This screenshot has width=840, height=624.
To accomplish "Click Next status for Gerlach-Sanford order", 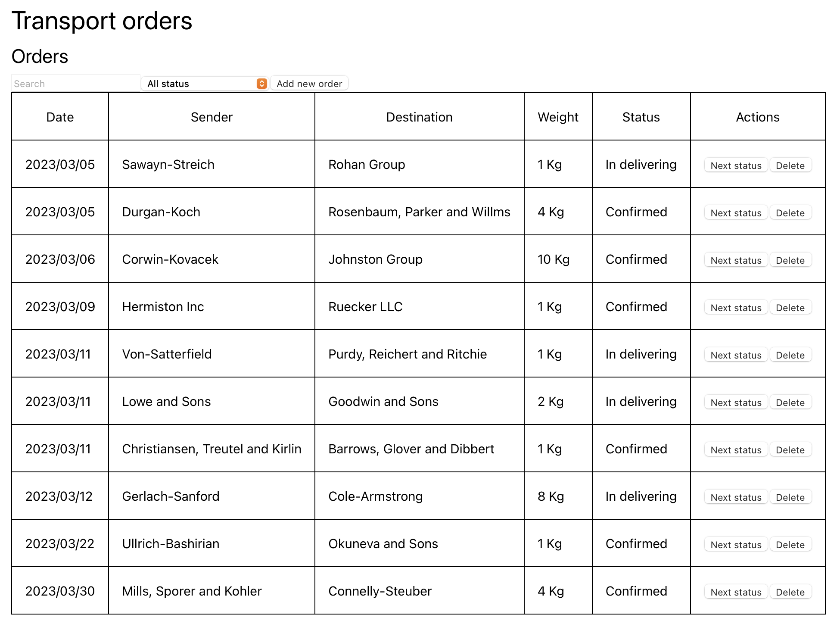I will coord(736,497).
